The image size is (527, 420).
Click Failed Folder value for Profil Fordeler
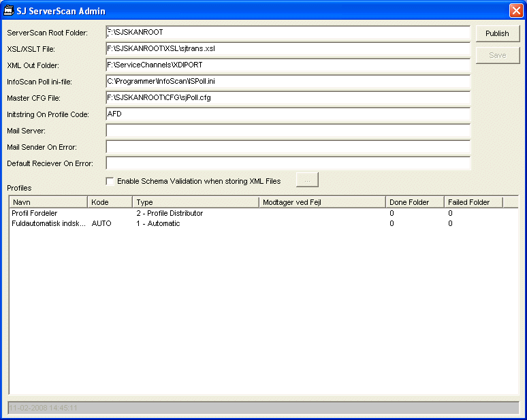[450, 213]
